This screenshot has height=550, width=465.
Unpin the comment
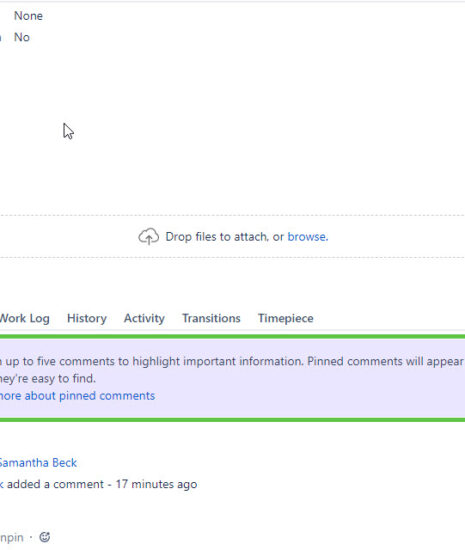(12, 537)
